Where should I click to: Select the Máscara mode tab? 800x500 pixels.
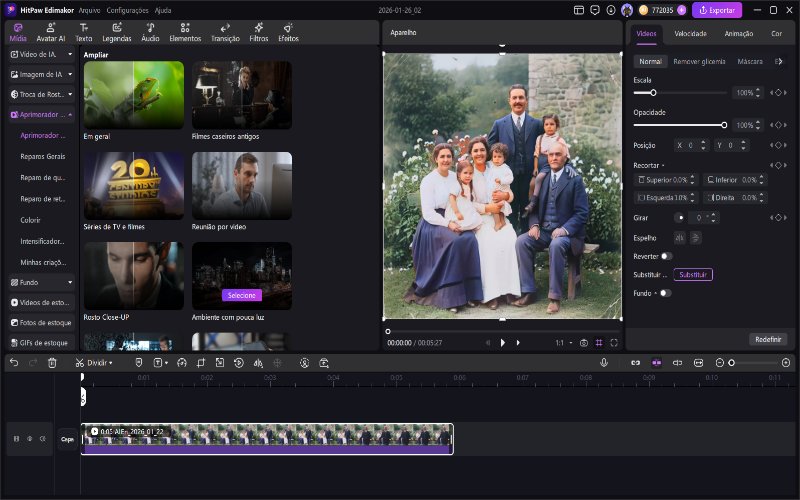point(750,61)
